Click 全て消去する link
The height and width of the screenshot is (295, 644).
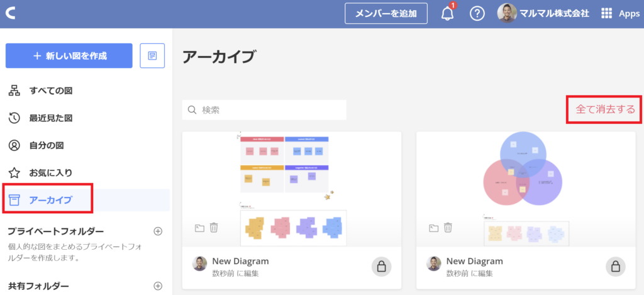tap(605, 109)
